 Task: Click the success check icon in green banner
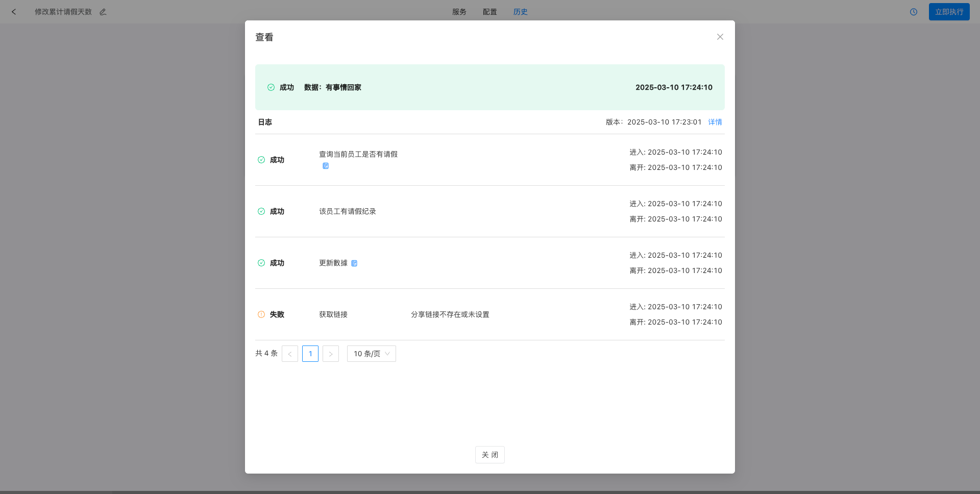click(x=272, y=87)
